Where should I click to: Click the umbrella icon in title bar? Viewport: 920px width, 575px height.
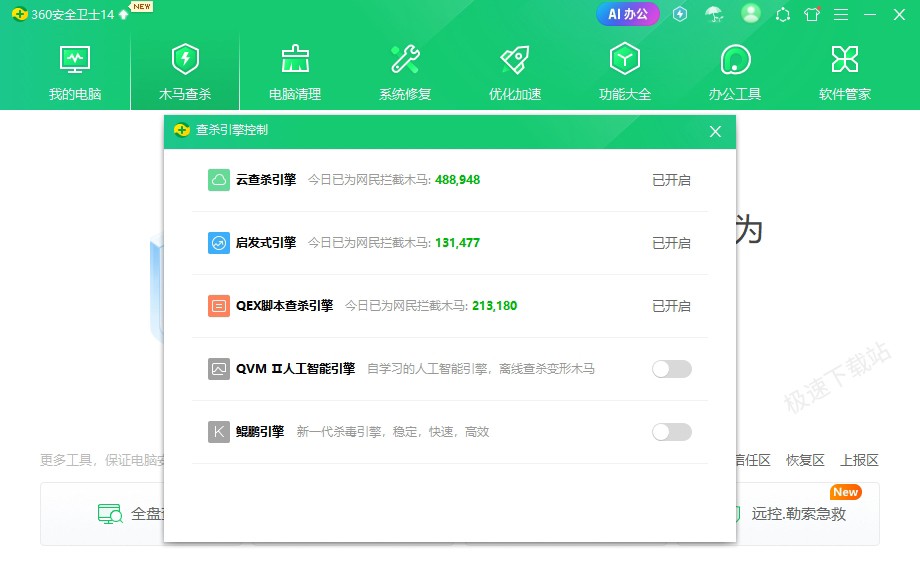[714, 14]
